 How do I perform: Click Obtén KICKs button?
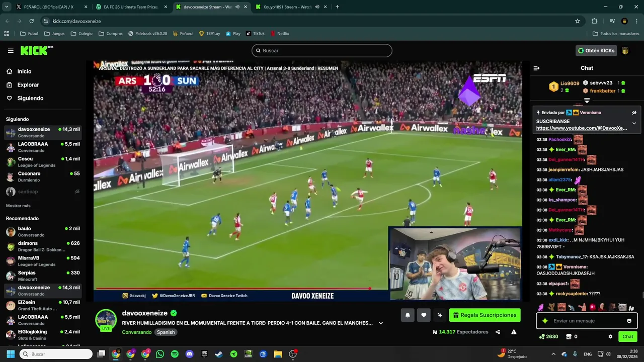point(596,51)
